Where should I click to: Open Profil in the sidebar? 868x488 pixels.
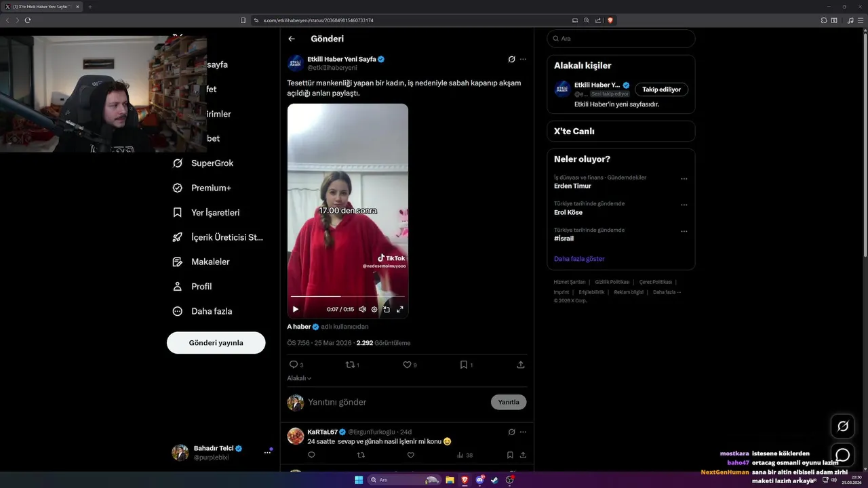pos(193,286)
